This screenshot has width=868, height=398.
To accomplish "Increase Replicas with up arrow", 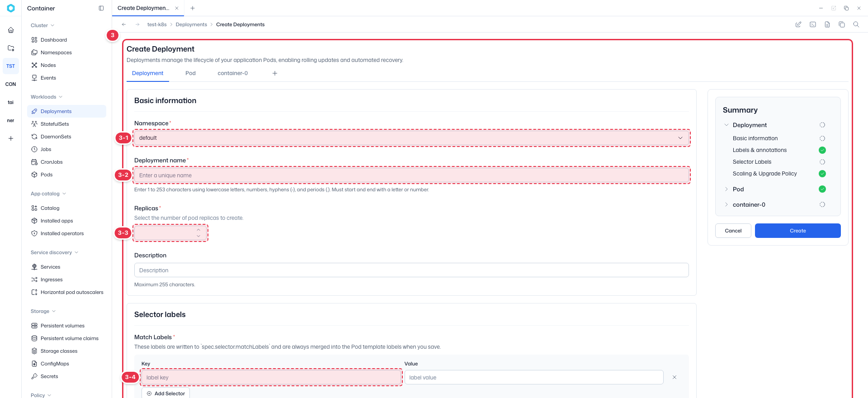I will 198,230.
